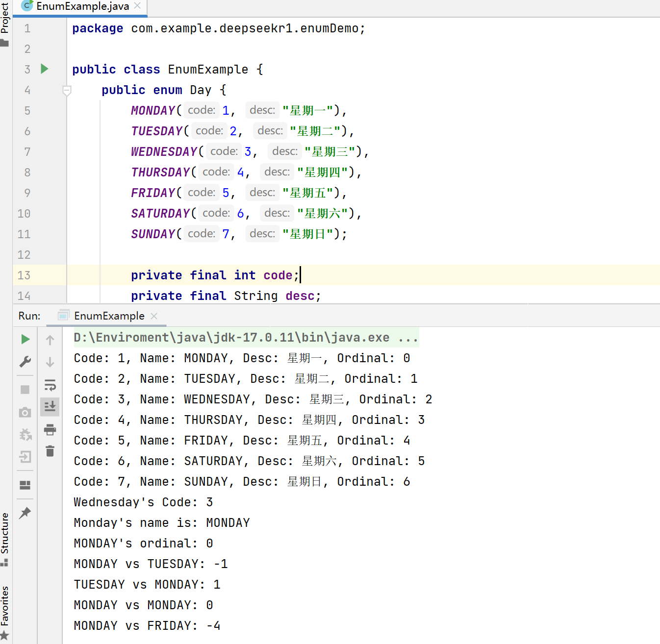Run EnumExample from the line 3 gutter arrow
This screenshot has width=660, height=644.
44,69
